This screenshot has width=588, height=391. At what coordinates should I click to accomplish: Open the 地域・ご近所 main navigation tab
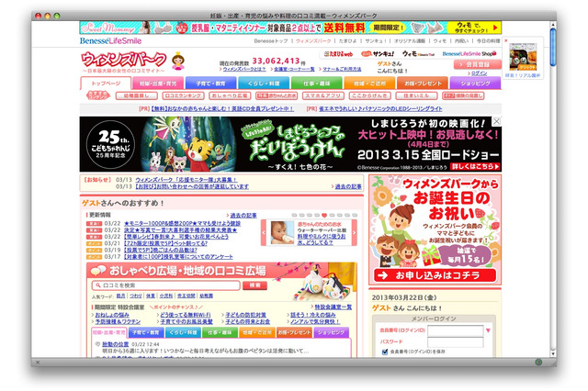(x=369, y=84)
